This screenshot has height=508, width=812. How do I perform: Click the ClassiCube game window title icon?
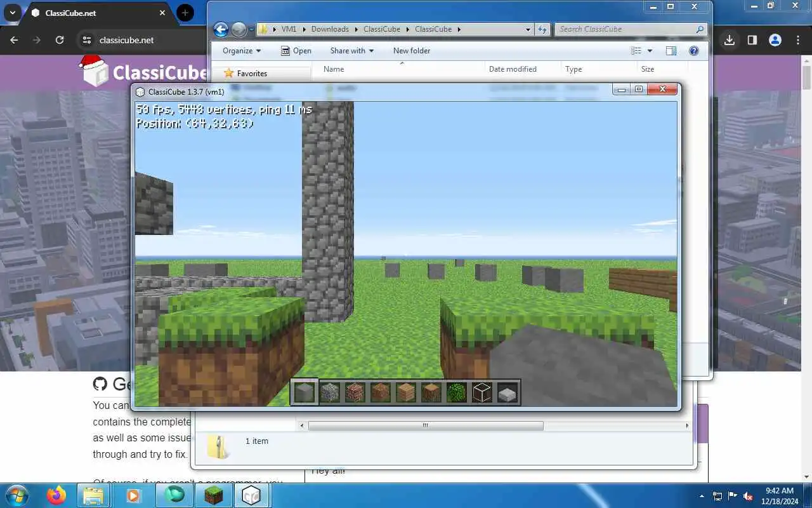[140, 91]
